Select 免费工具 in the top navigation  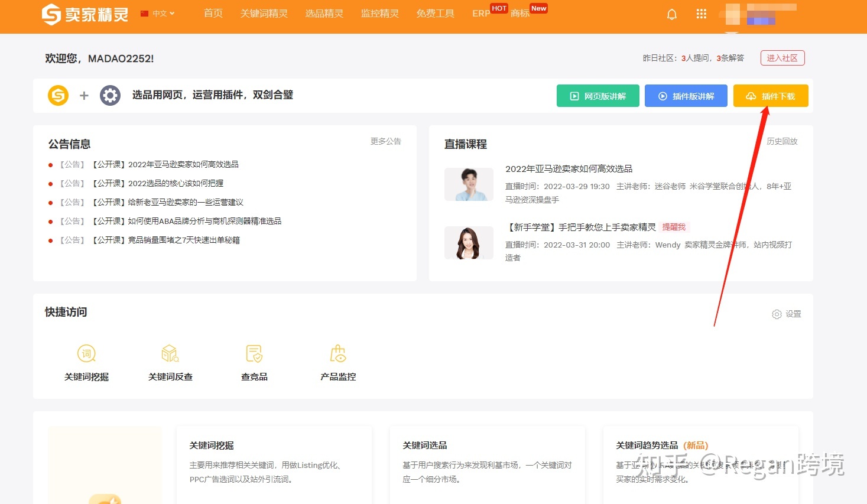tap(435, 14)
